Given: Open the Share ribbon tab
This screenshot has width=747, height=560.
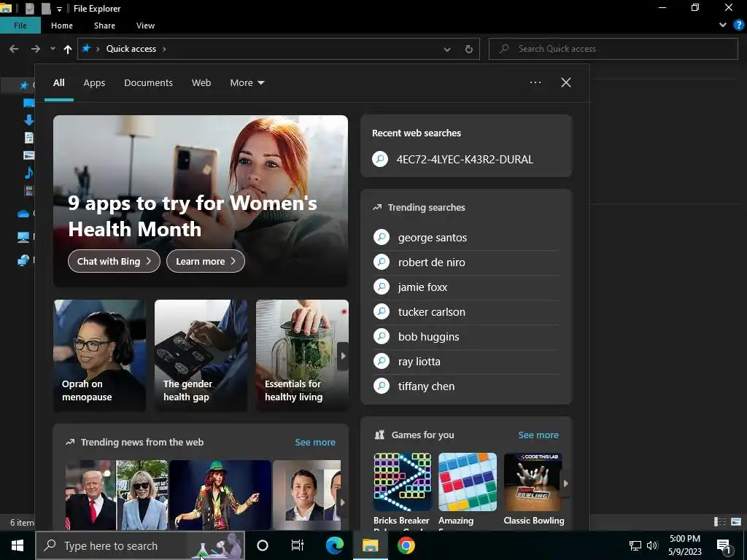Looking at the screenshot, I should pyautogui.click(x=104, y=26).
